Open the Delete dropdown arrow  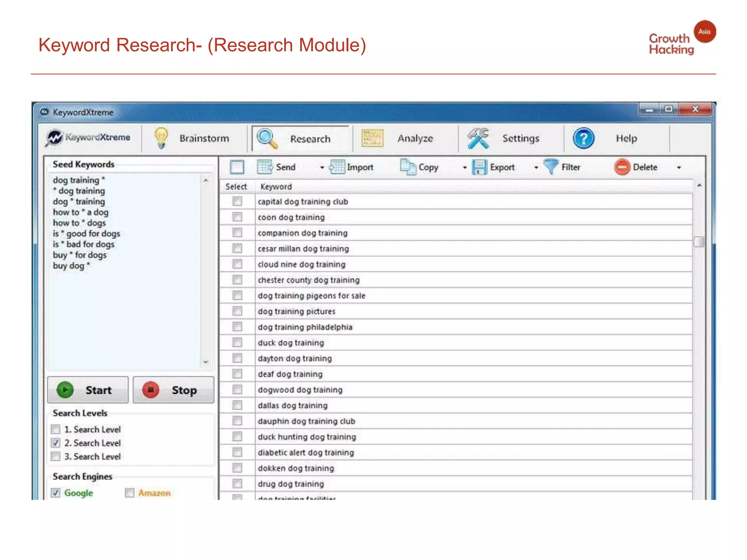tap(679, 167)
